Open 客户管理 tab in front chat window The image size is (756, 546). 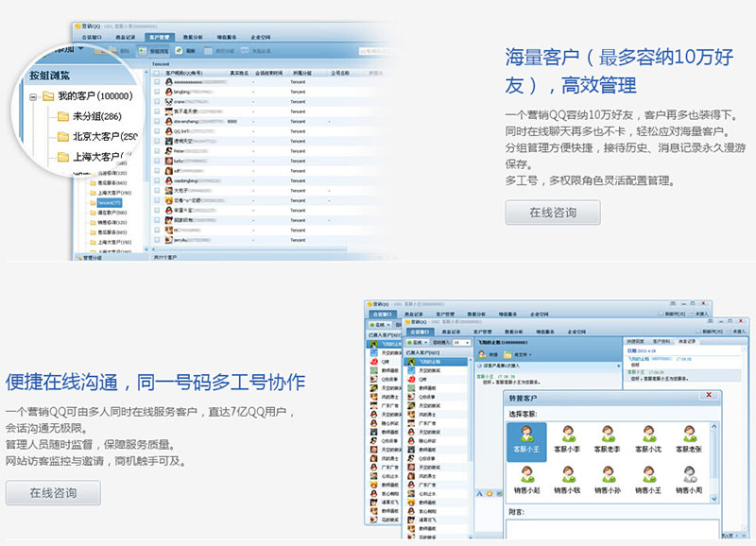(x=483, y=332)
